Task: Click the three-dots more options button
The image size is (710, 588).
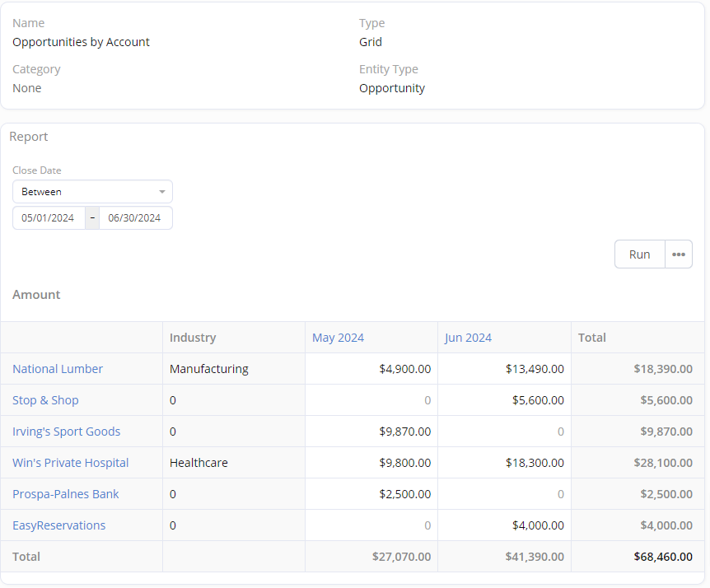Action: tap(678, 254)
